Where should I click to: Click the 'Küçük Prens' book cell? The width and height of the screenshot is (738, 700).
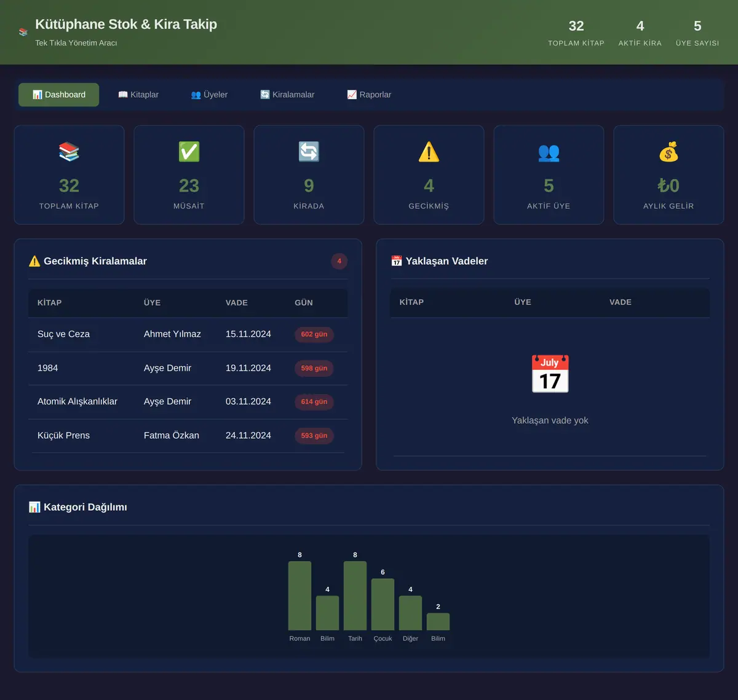(63, 435)
